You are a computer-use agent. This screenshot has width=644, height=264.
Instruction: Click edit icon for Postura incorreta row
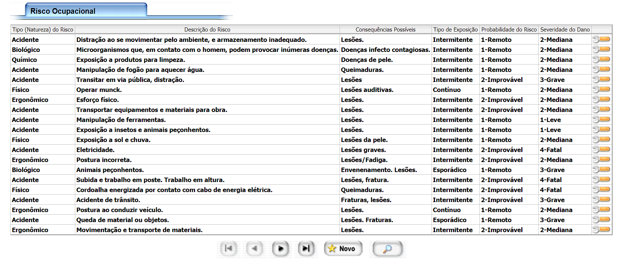coord(601,159)
